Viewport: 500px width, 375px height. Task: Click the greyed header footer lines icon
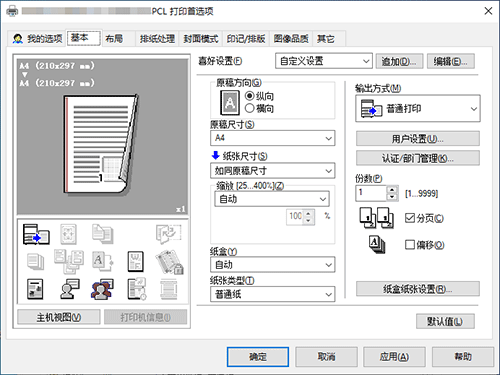coord(169,289)
